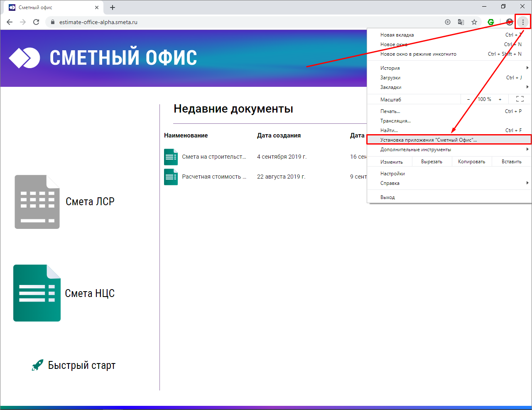
Task: Open Загрузки from the menu
Action: (x=449, y=78)
